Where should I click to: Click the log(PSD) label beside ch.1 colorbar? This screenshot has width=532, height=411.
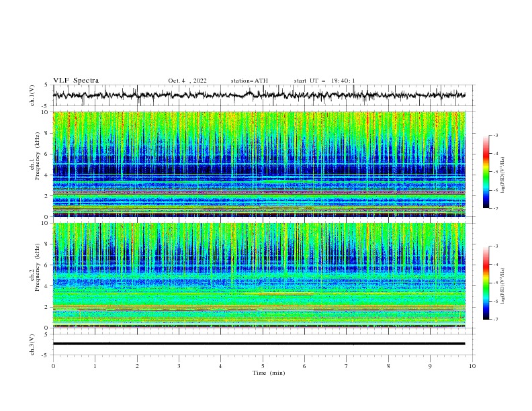[503, 175]
